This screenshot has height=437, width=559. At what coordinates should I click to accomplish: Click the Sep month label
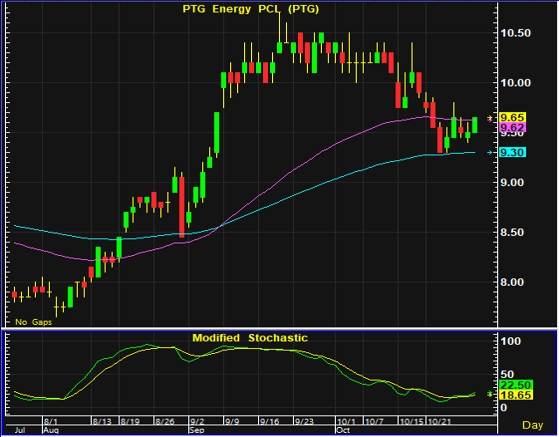coord(196,431)
